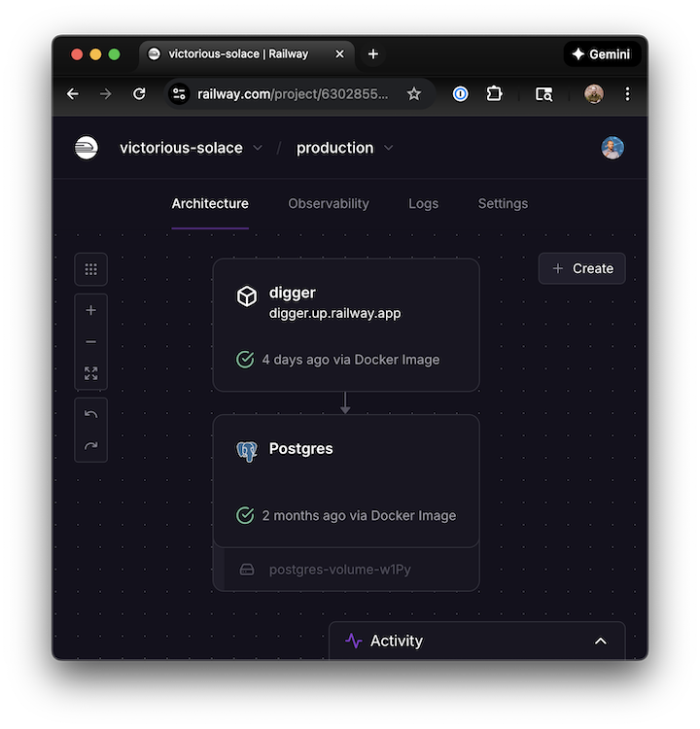Click Postgres deployment success check icon

coord(245,515)
